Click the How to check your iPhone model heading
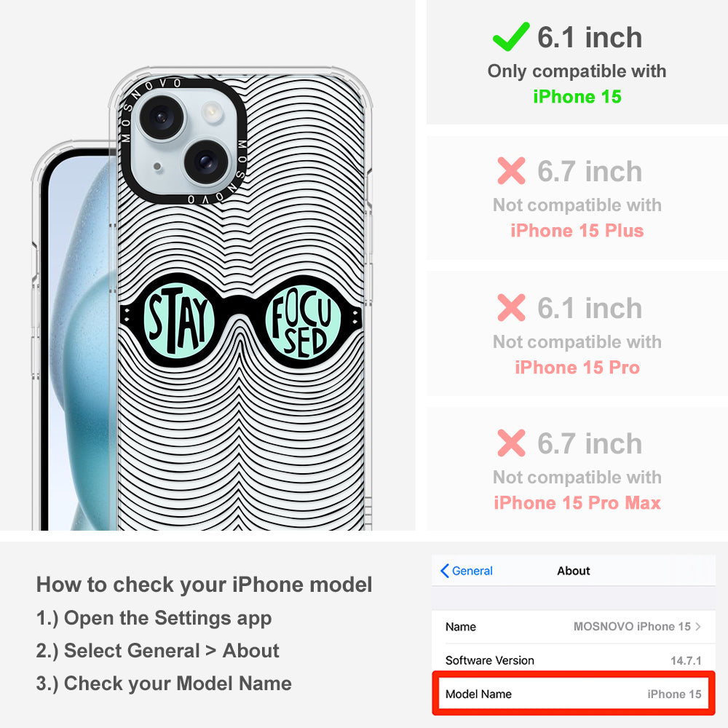Screen dimensions: 728x728 (x=205, y=585)
